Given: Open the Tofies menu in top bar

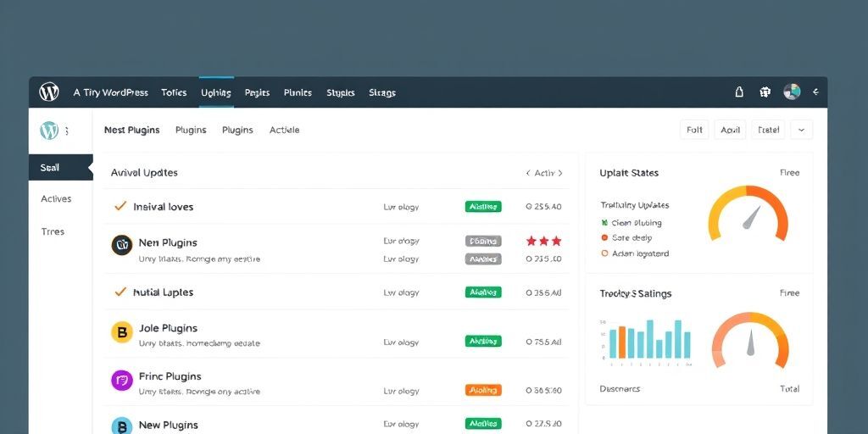Looking at the screenshot, I should coord(174,92).
